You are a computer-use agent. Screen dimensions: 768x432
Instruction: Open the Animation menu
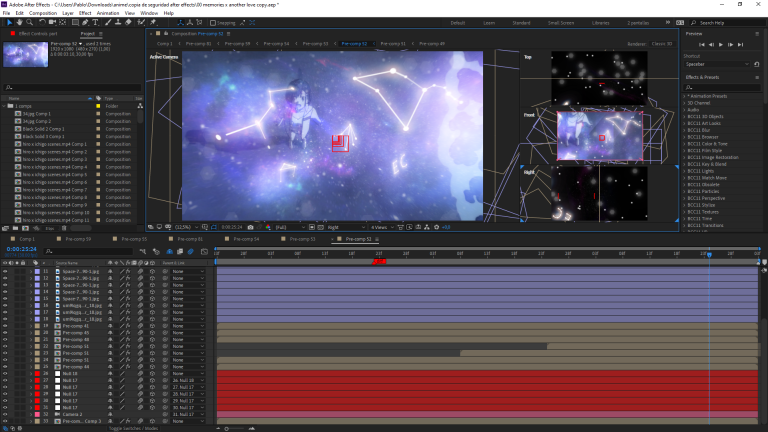109,13
